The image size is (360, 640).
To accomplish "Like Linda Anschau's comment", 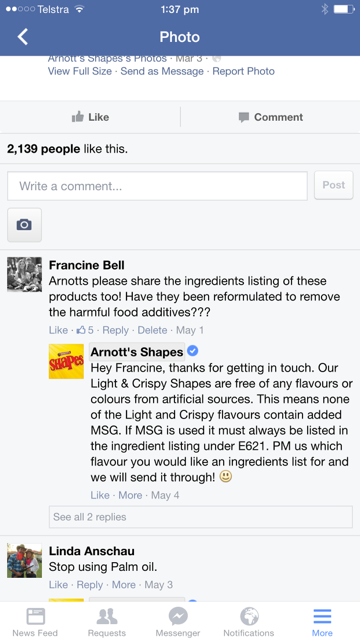I will point(58,584).
